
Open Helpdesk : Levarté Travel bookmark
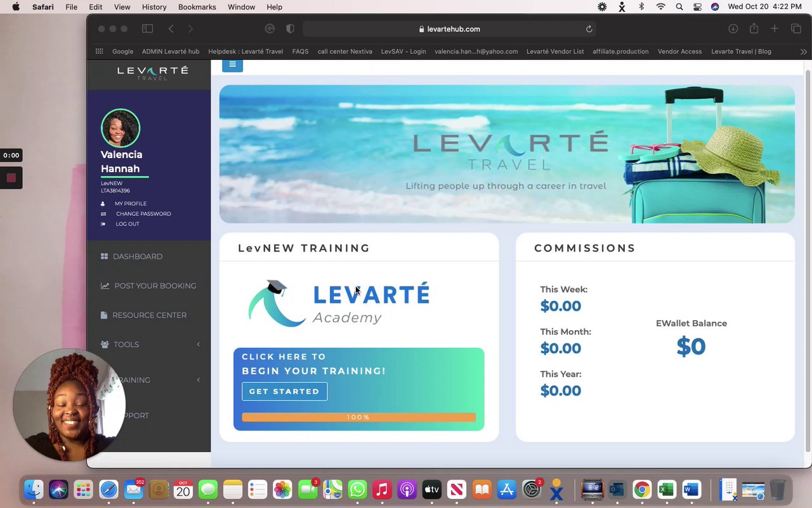click(246, 51)
